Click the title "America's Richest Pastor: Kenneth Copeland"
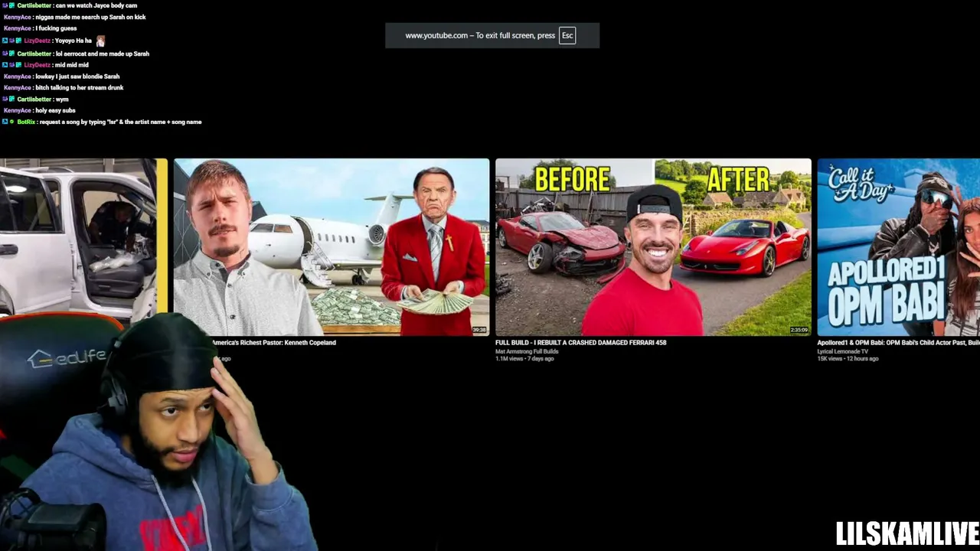 [273, 343]
